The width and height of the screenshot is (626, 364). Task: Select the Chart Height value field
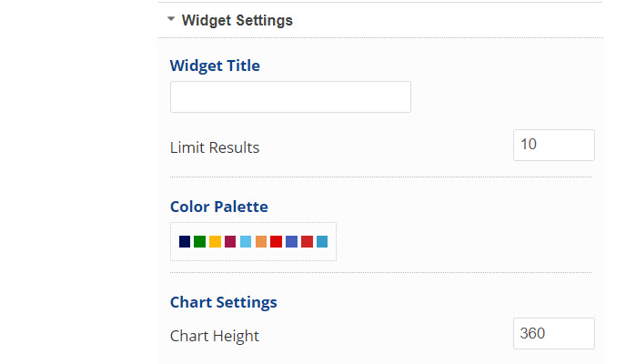point(553,334)
